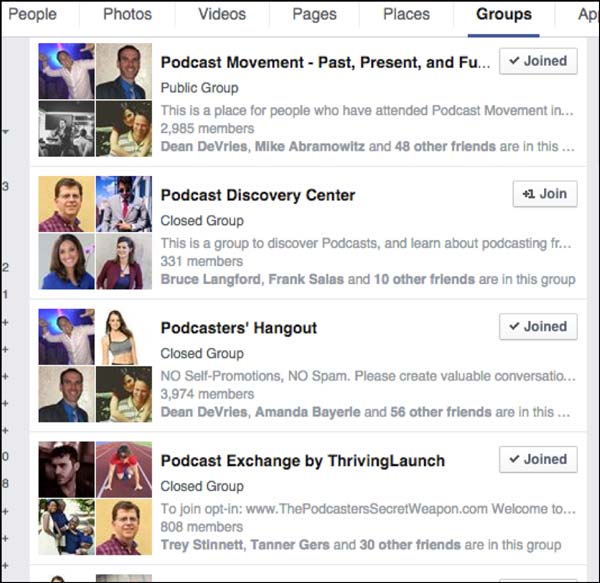Viewport: 600px width, 583px height.
Task: Click '808 members' text
Action: pos(202,526)
